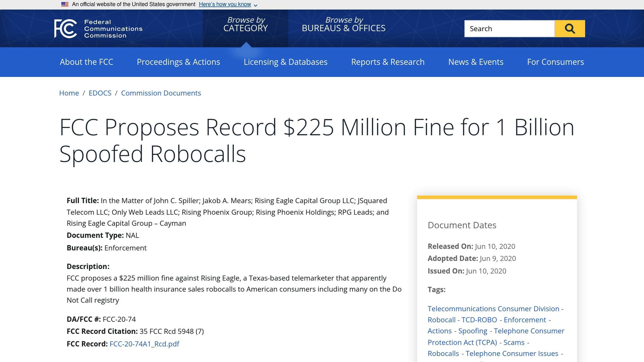Click the "Document Type: NAL" line
This screenshot has width=644, height=362.
pos(103,235)
